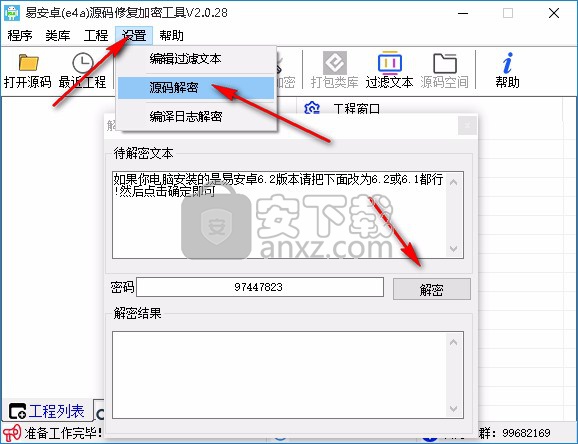Image resolution: width=578 pixels, height=444 pixels.
Task: Minimize the main window
Action: coord(463,13)
